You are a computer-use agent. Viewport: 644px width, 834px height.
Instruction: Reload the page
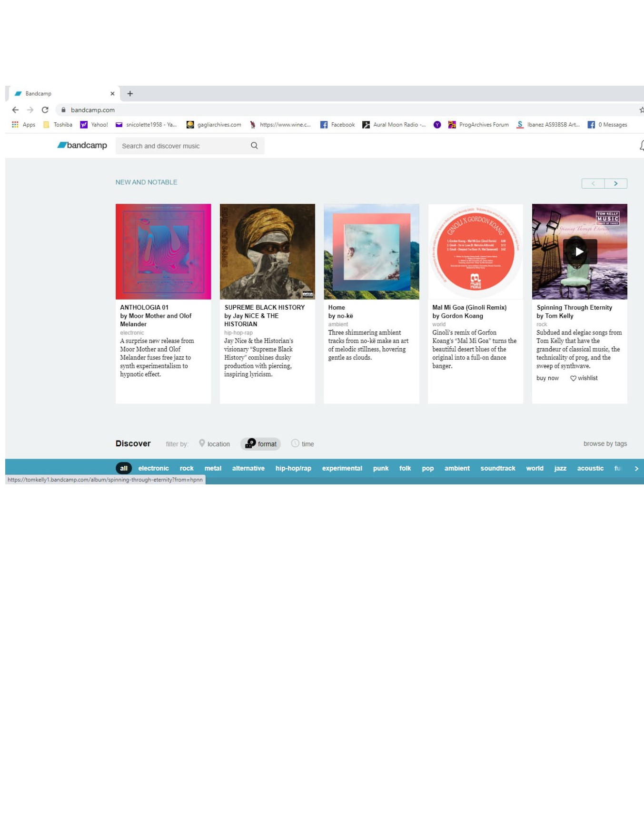45,110
